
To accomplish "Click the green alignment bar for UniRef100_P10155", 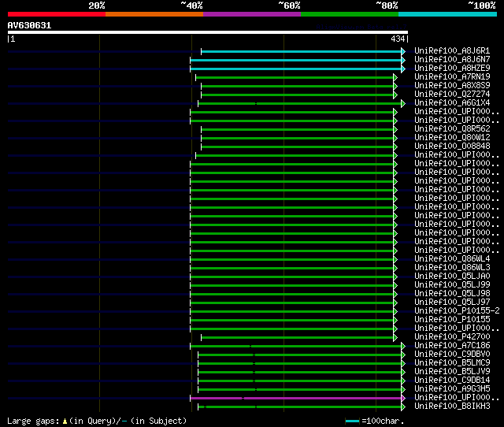I will click(x=292, y=320).
